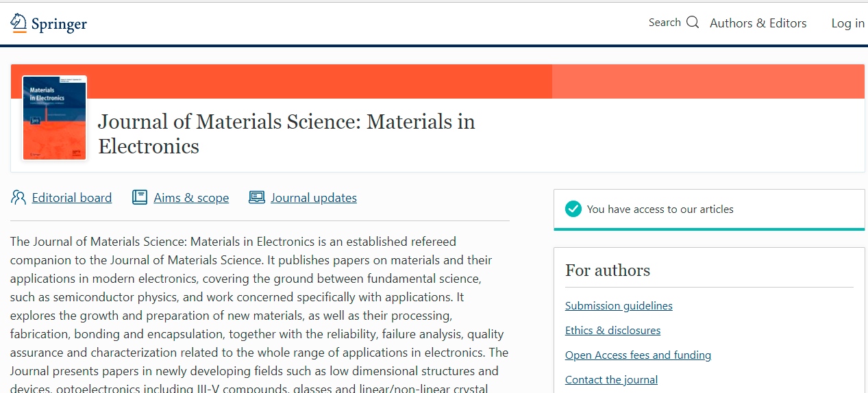Click the Search magnifying glass icon

point(693,23)
